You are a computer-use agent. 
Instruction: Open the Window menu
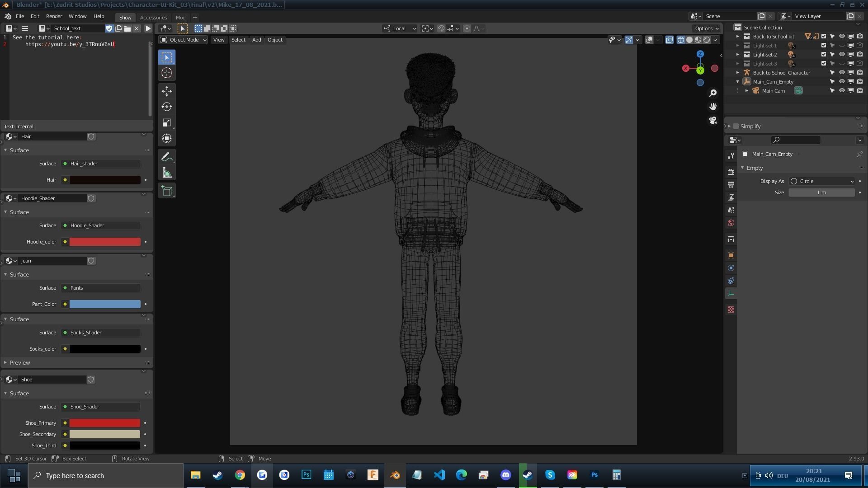(77, 16)
